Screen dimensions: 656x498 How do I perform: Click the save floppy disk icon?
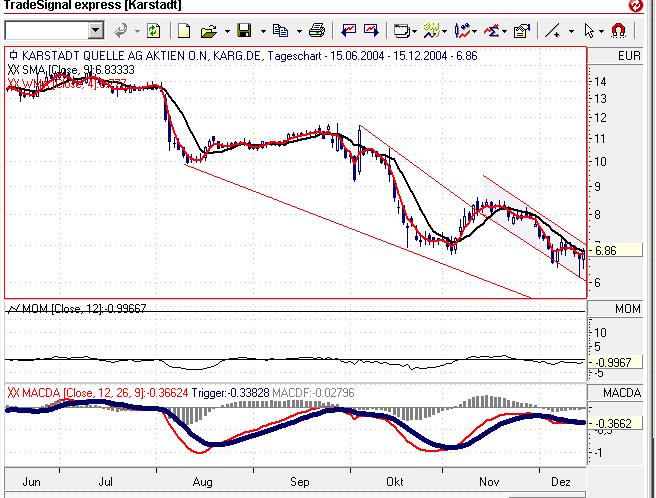click(x=244, y=31)
